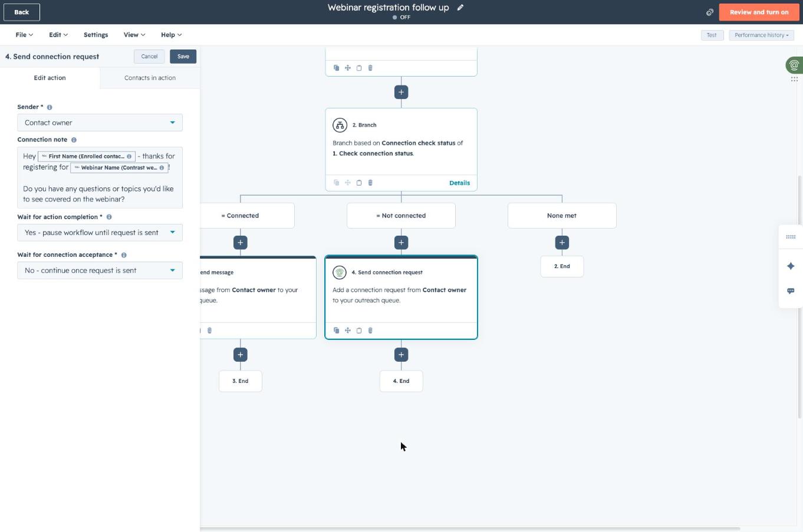This screenshot has width=803, height=532.
Task: Click the 3. End node
Action: (240, 381)
